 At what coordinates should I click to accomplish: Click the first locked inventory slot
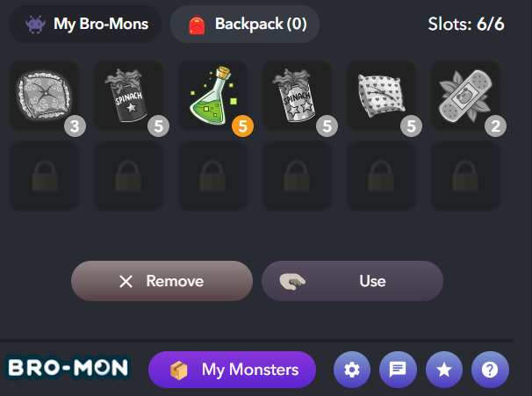[45, 176]
